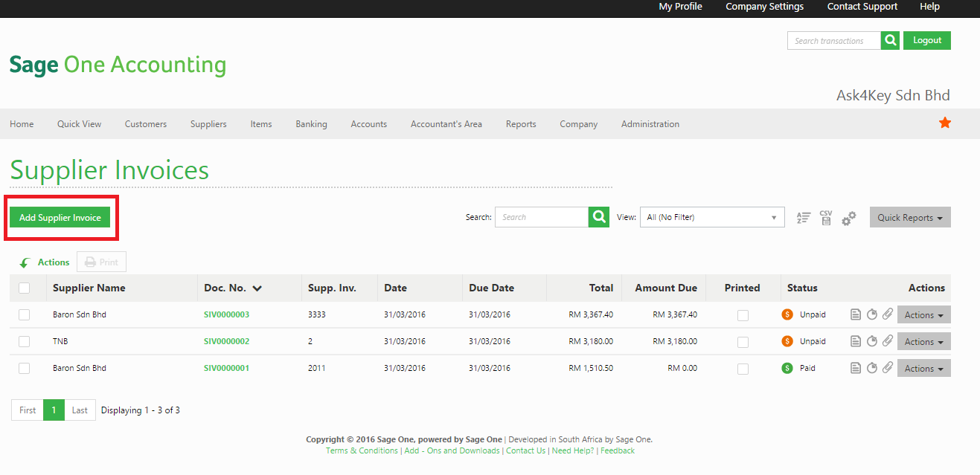Toggle Printed checkbox for SIV0000001

743,369
